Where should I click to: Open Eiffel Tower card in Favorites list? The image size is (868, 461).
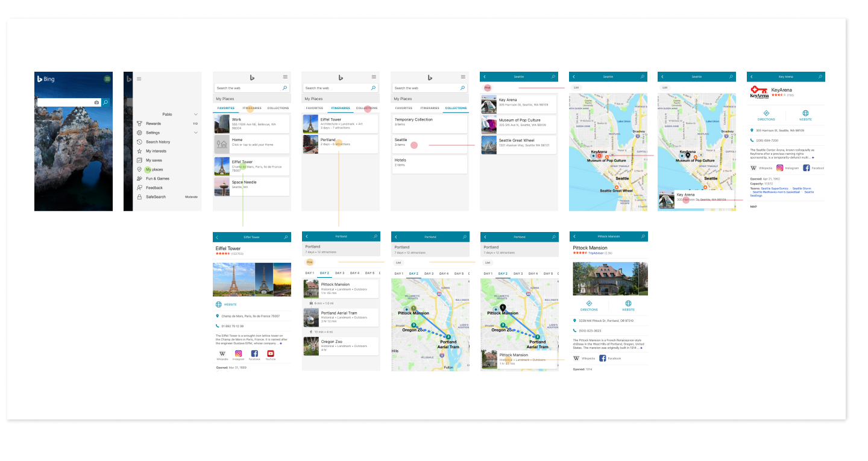[252, 166]
